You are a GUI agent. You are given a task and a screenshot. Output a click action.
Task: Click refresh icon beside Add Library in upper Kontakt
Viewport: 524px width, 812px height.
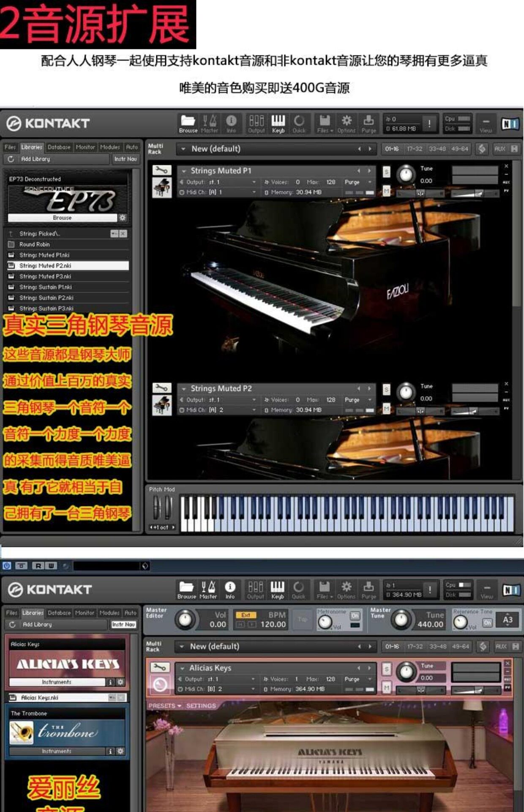[11, 159]
